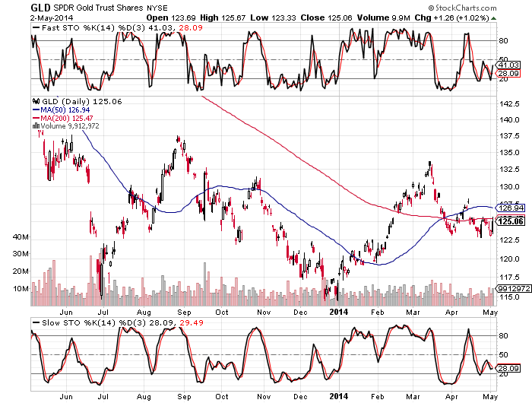
Task: Click the 126.94 blue MA price tag
Action: click(511, 208)
